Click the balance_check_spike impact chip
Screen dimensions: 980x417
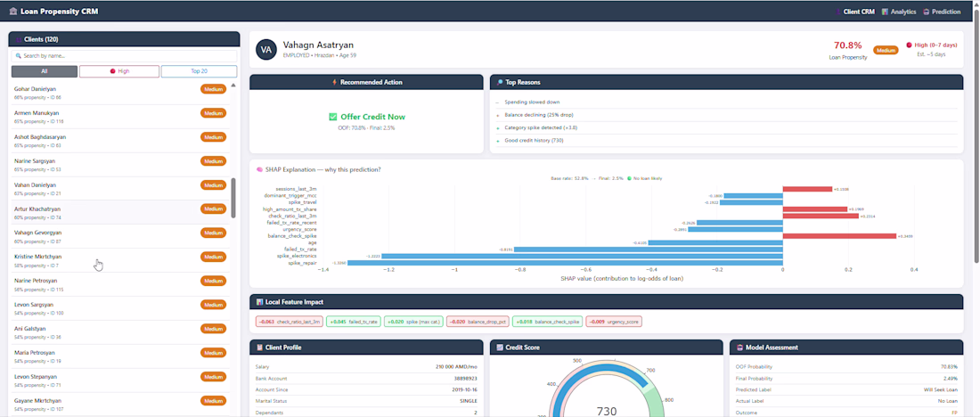[548, 322]
